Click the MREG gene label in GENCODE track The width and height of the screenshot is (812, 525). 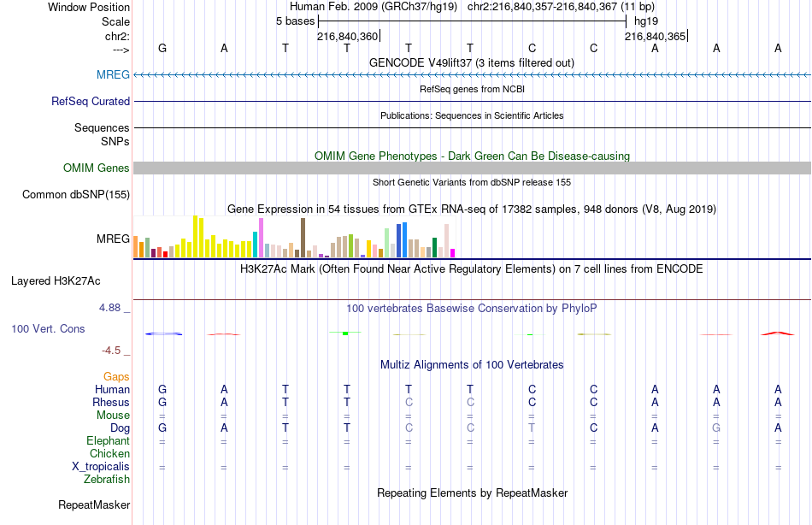(113, 74)
